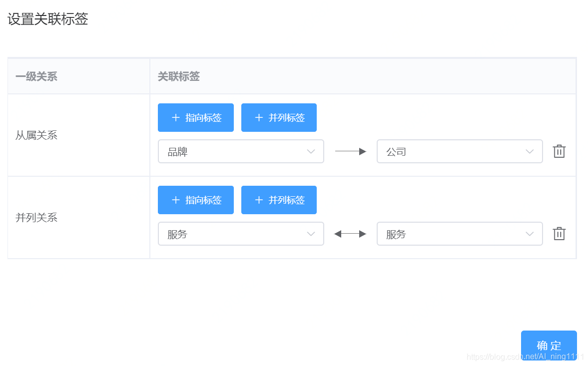Expand the 公司 dropdown chevron

[x=530, y=151]
